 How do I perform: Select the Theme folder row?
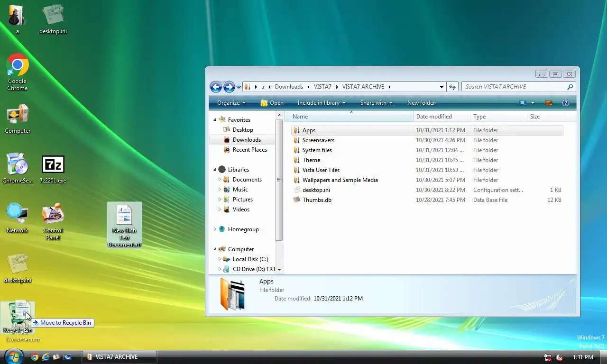coord(427,160)
